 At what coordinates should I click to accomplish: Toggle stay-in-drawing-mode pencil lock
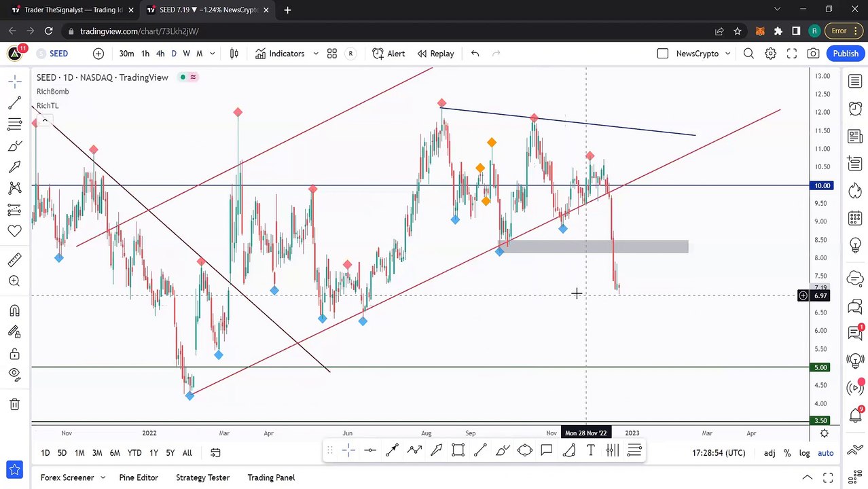tap(14, 332)
